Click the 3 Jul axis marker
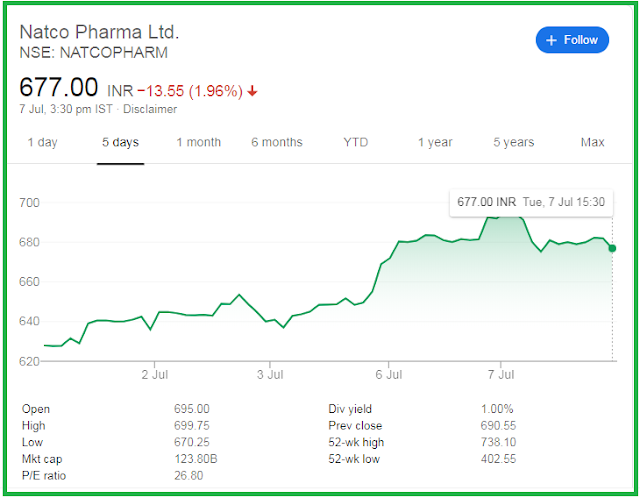Image resolution: width=640 pixels, height=498 pixels. 270,375
